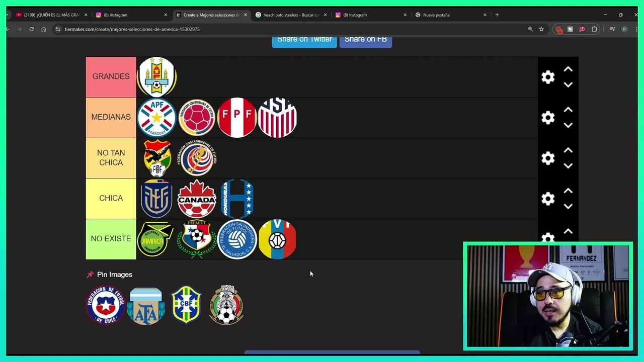Close the Nueva pestaña tab
The width and height of the screenshot is (644, 362).
(x=485, y=15)
